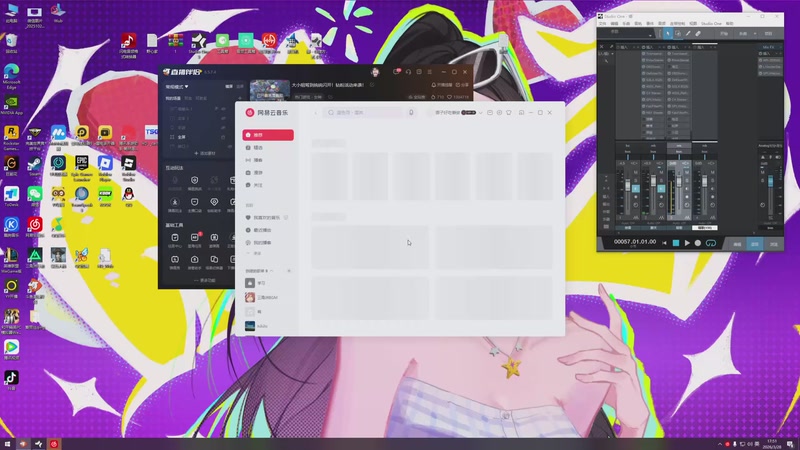This screenshot has width=800, height=450.
Task: Click the Record button in Studio One transport
Action: pyautogui.click(x=698, y=243)
